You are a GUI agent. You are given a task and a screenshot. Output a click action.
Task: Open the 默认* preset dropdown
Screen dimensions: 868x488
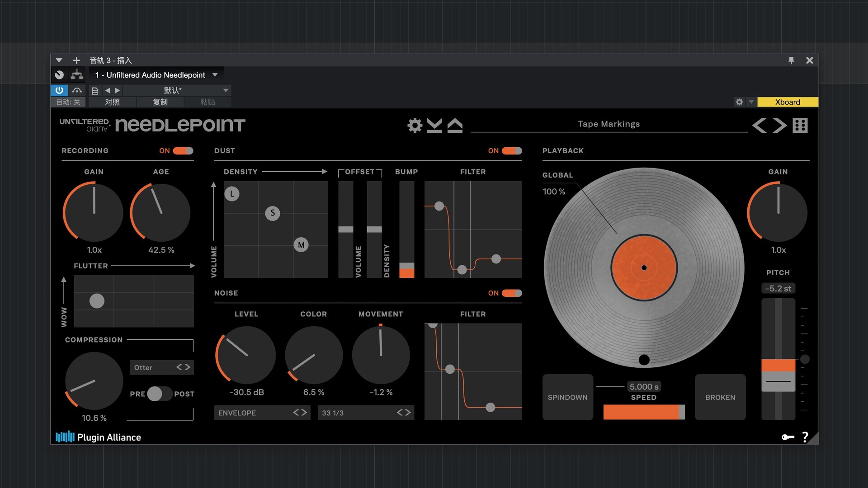click(177, 90)
